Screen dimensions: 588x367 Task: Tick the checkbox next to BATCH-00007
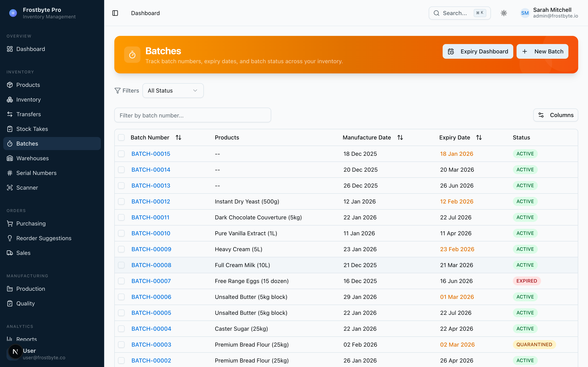[x=121, y=281]
